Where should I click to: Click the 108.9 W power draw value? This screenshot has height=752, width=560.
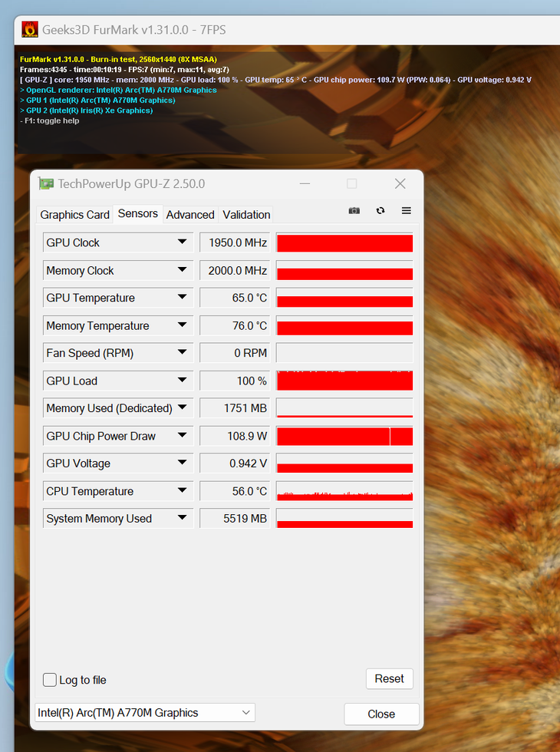[235, 436]
